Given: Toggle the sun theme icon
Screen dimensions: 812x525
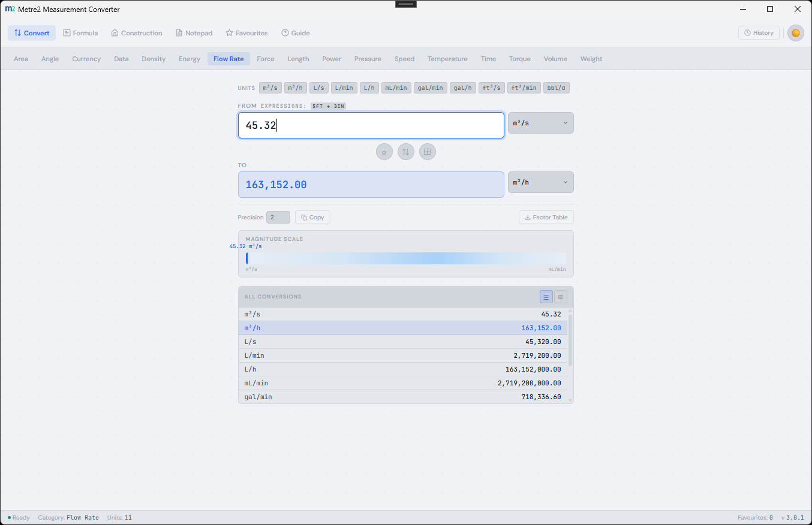Looking at the screenshot, I should click(x=795, y=33).
